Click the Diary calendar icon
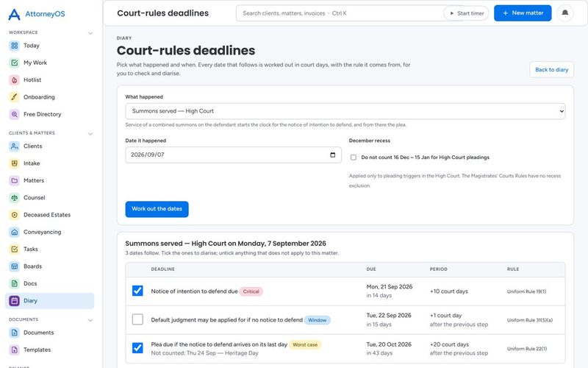Screen dimensions: 588x368 (x=14, y=301)
